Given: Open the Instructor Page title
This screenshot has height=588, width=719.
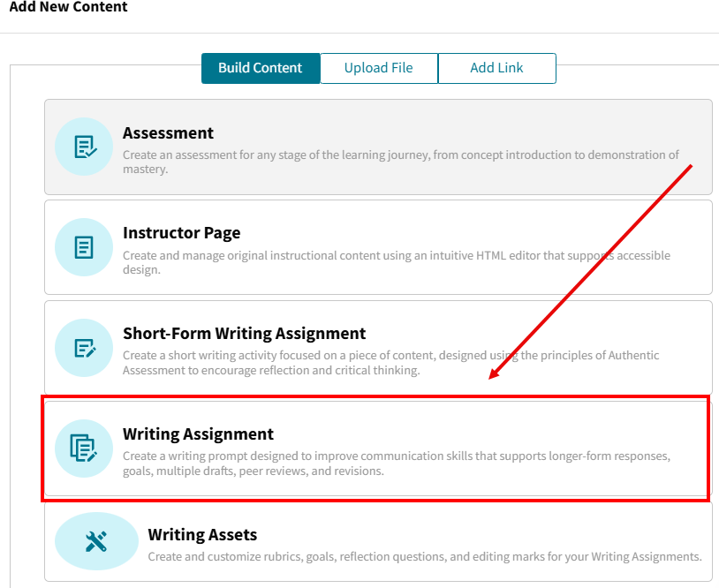Looking at the screenshot, I should [x=181, y=233].
